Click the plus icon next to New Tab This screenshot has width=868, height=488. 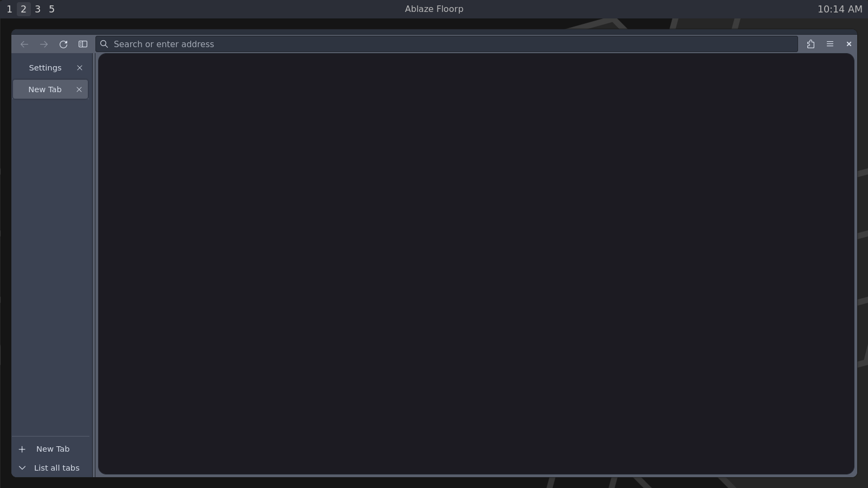click(x=22, y=449)
